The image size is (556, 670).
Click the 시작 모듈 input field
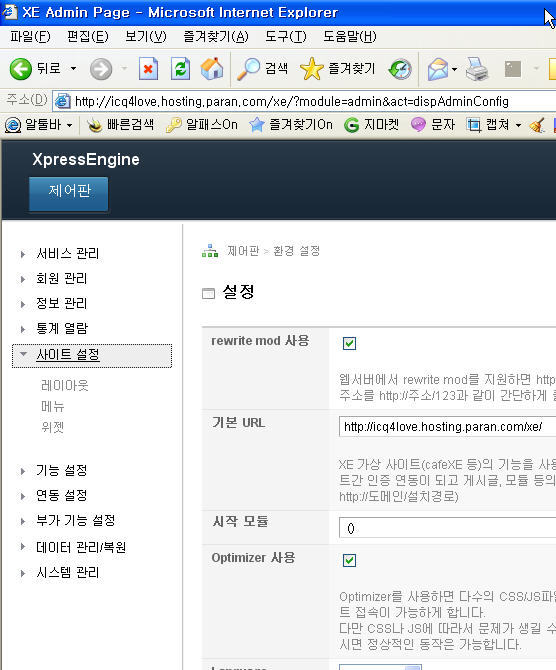(x=447, y=528)
